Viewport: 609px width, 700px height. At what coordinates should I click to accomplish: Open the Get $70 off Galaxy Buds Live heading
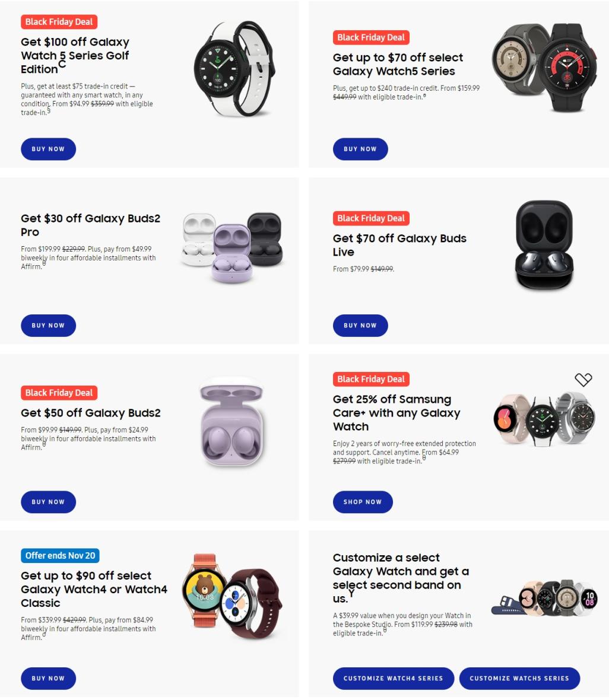(x=399, y=245)
